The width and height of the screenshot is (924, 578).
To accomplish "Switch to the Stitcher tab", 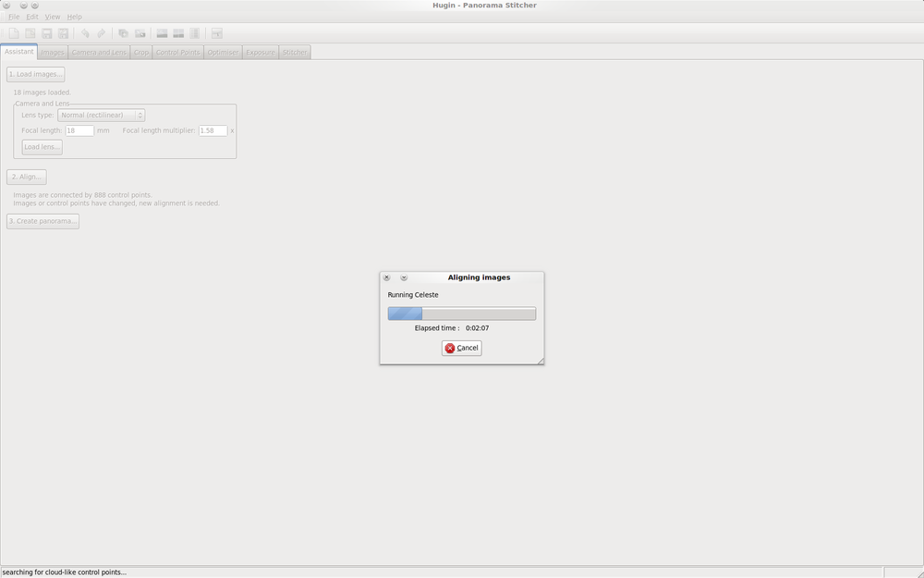I will (x=295, y=53).
